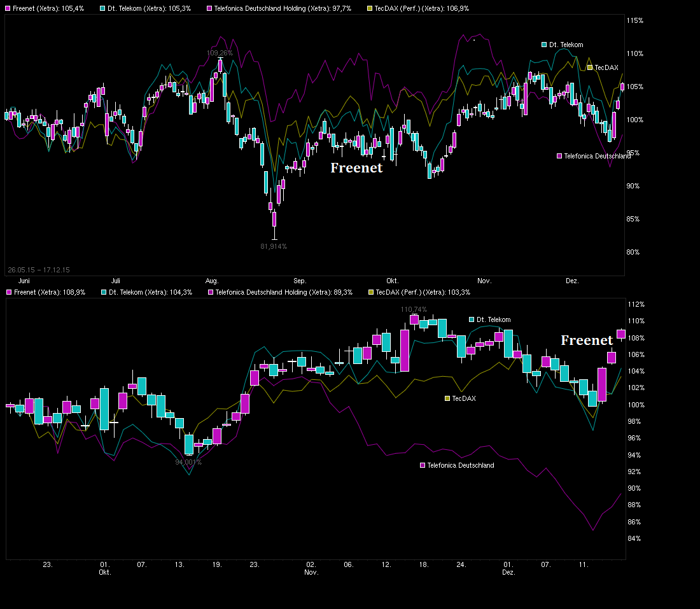Click the Freenet magenta swatch in top chart legend

(x=8, y=8)
